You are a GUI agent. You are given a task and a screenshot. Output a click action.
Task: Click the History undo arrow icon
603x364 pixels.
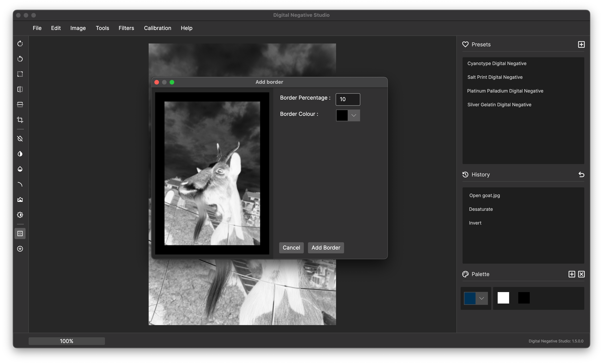[x=581, y=175]
